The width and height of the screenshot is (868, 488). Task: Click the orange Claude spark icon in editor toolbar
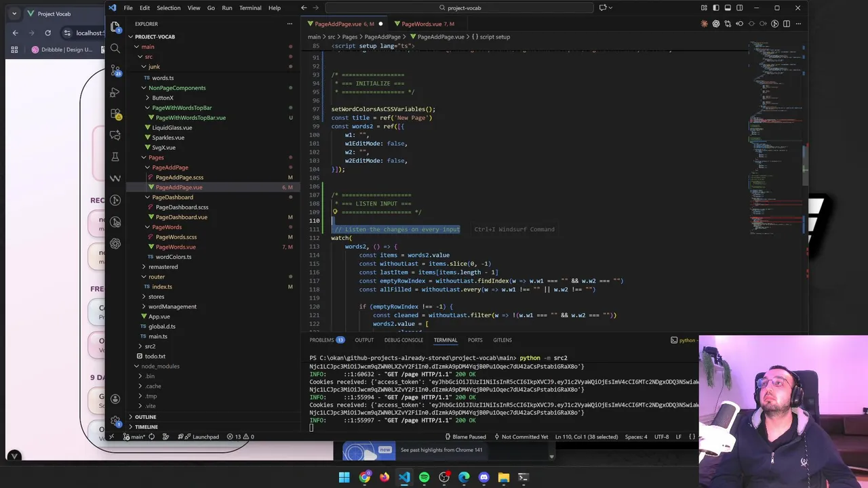click(705, 24)
